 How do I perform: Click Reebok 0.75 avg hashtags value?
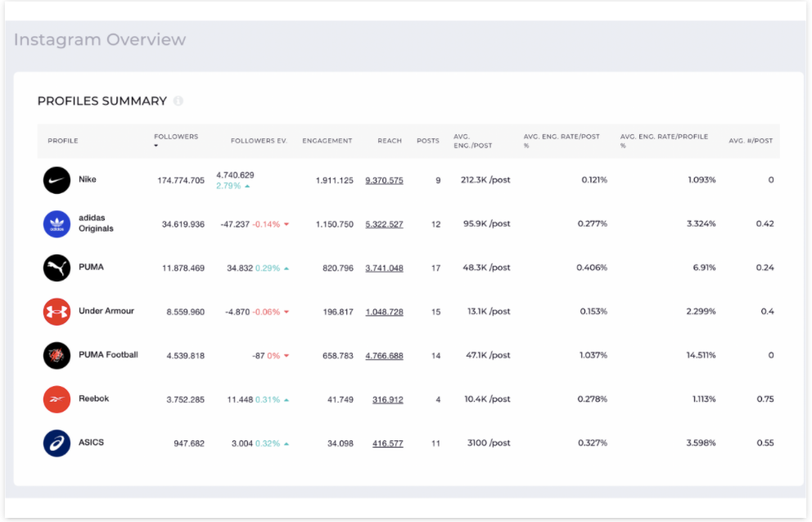pyautogui.click(x=765, y=398)
